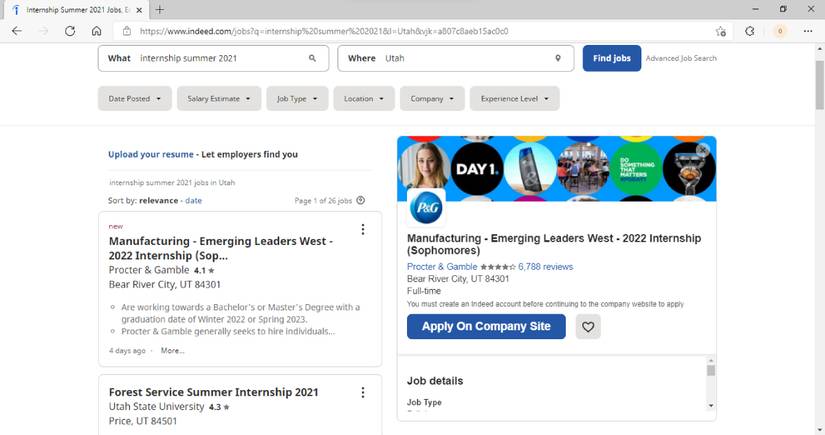Click the Find jobs button
This screenshot has height=435, width=825.
[x=611, y=58]
